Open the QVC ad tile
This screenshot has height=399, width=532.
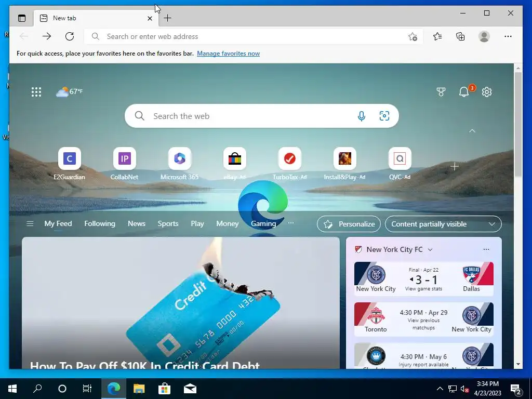click(x=400, y=164)
